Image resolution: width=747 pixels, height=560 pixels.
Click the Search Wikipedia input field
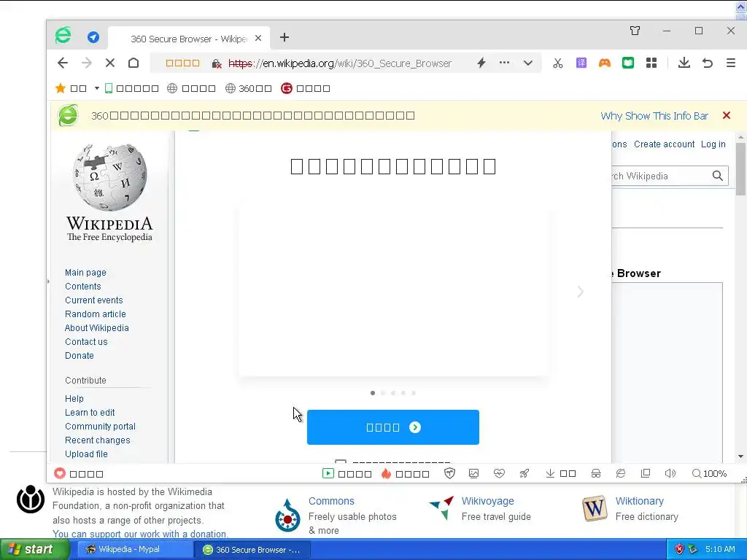[659, 176]
